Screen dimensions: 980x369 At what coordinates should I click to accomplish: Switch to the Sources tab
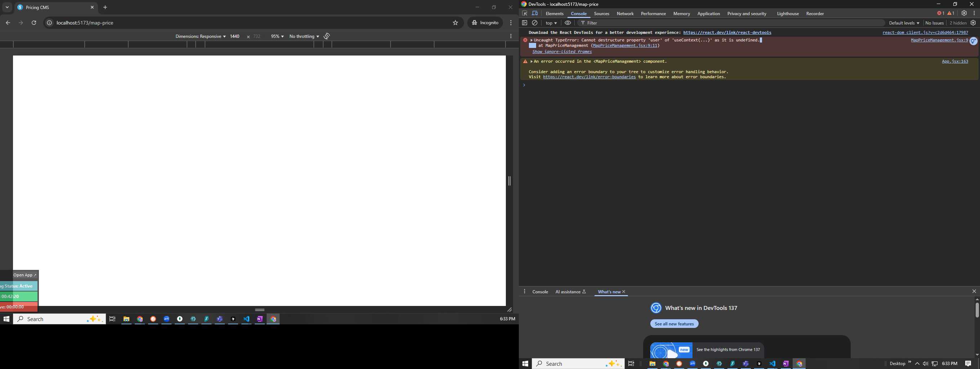[x=601, y=14]
